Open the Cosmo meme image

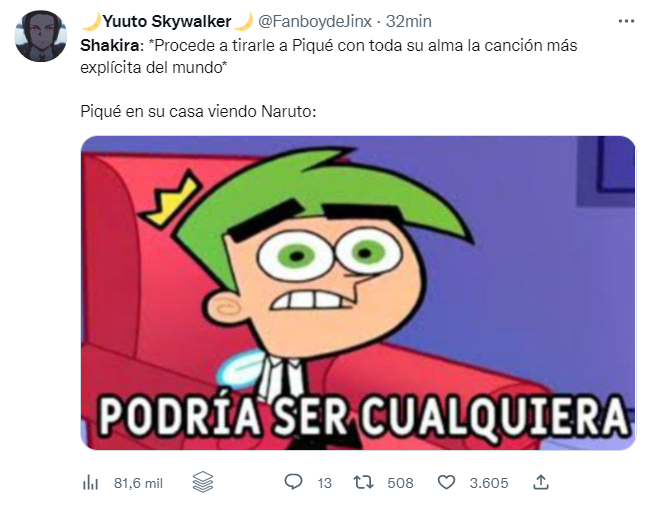(358, 293)
